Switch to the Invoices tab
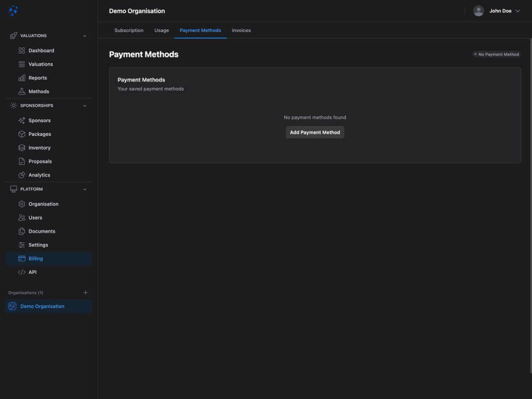The image size is (532, 399). (240, 30)
